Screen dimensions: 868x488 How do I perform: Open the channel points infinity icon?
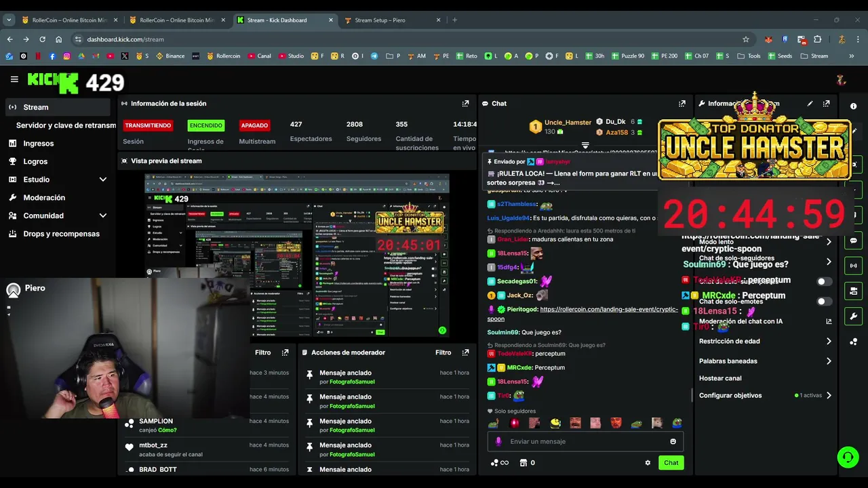point(500,463)
